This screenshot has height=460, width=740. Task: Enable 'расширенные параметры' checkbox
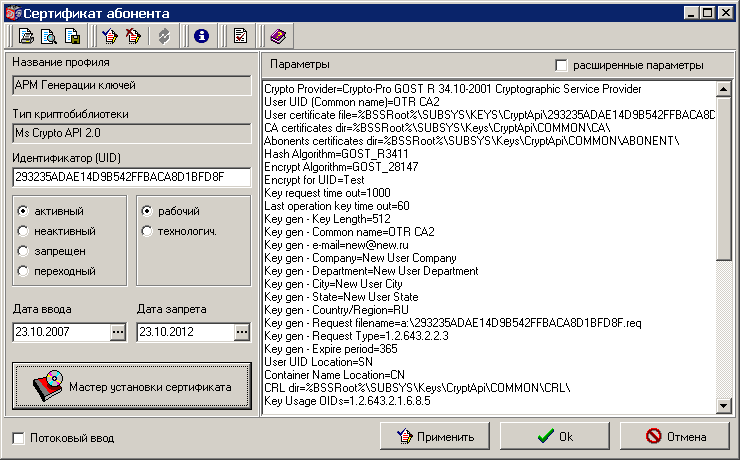pos(561,66)
